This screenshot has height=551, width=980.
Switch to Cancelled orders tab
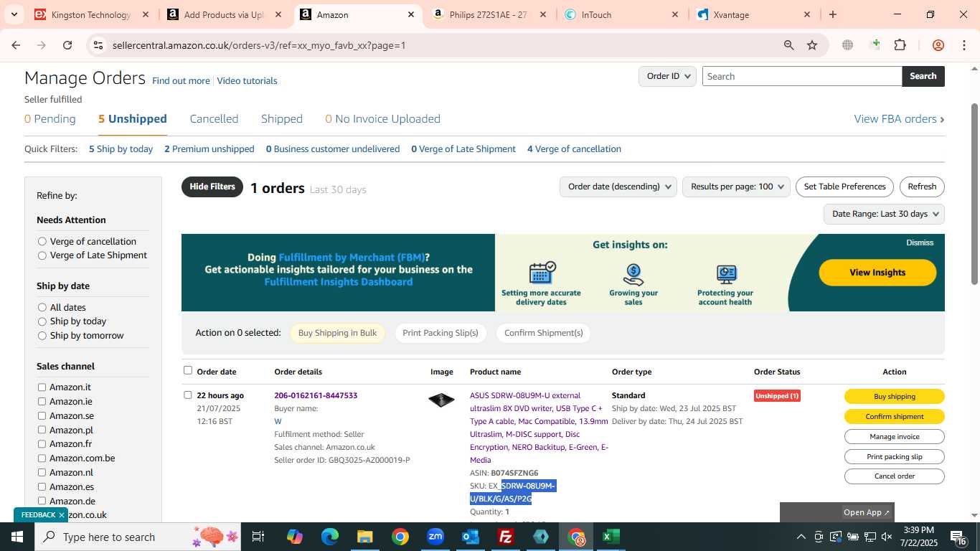click(214, 119)
